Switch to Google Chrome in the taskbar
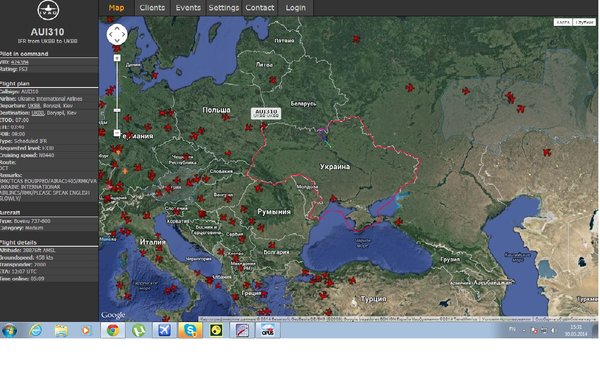Screen dimensions: 600x375 (113, 330)
